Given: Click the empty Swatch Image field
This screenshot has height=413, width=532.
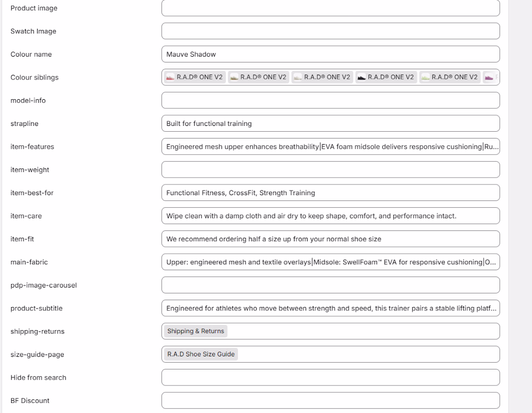Looking at the screenshot, I should coord(330,31).
